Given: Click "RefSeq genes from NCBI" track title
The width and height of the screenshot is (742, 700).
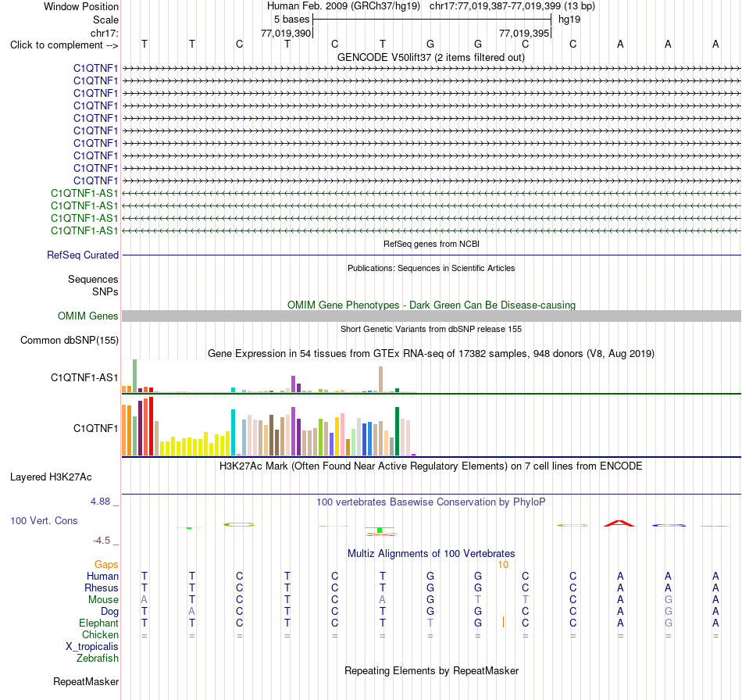Looking at the screenshot, I should pos(431,244).
